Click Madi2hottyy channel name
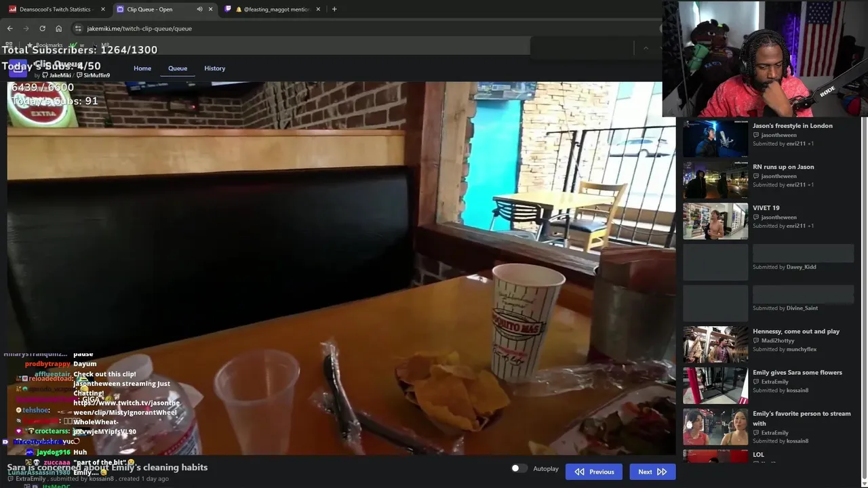Screen dimensions: 868x488 [777, 341]
